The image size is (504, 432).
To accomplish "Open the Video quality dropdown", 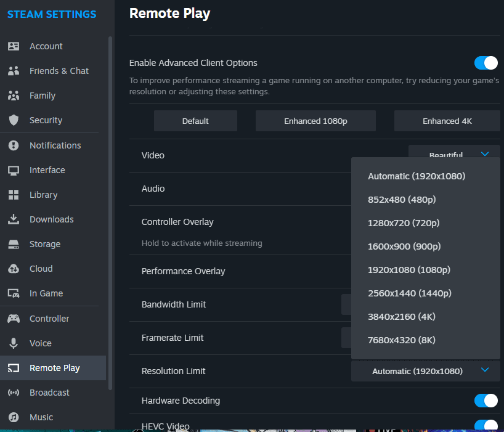I will pos(454,152).
